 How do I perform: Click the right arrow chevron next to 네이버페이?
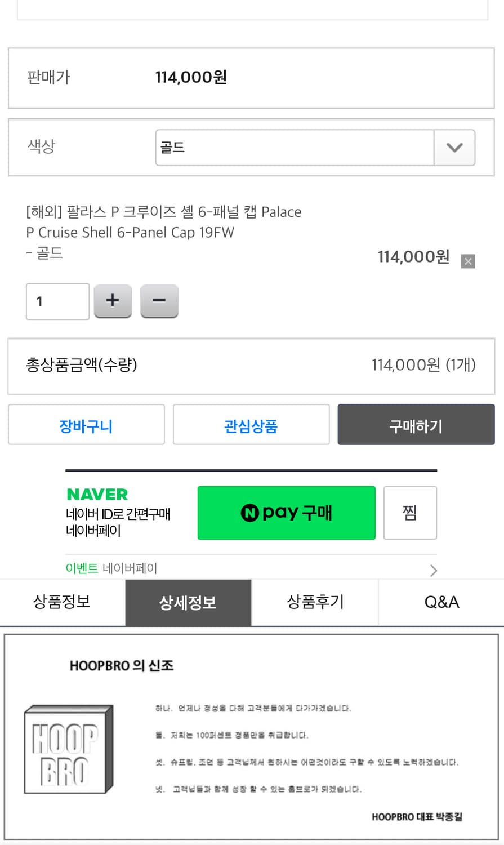point(434,570)
